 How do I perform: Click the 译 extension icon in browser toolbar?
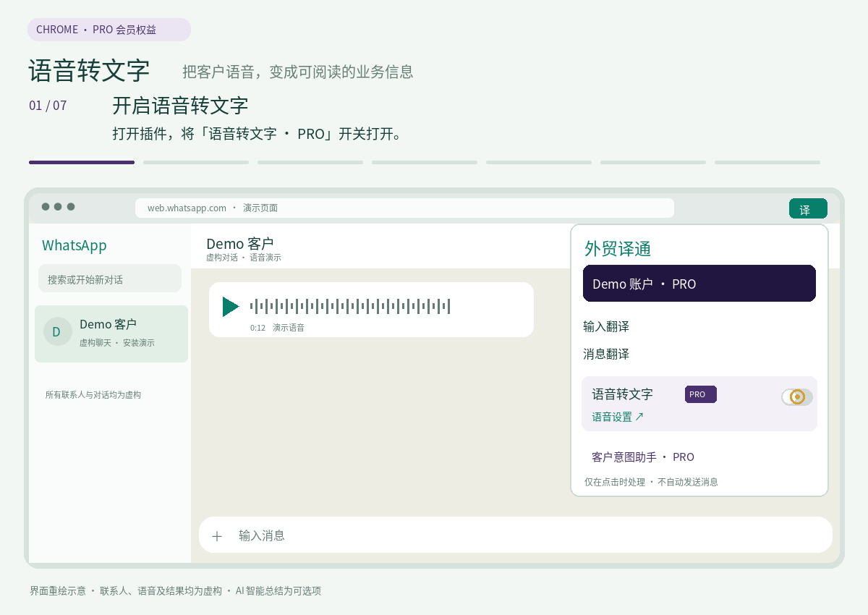(808, 208)
